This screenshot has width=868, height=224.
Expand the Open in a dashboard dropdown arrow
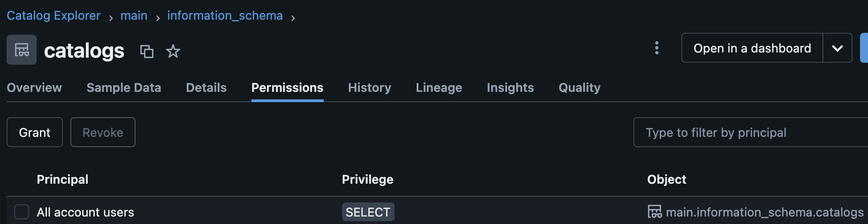click(x=838, y=48)
